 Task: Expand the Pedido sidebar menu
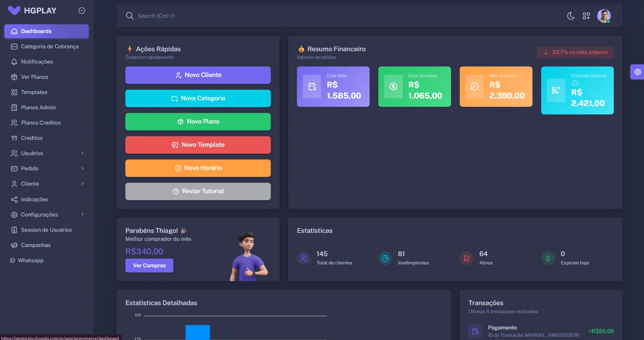[47, 169]
